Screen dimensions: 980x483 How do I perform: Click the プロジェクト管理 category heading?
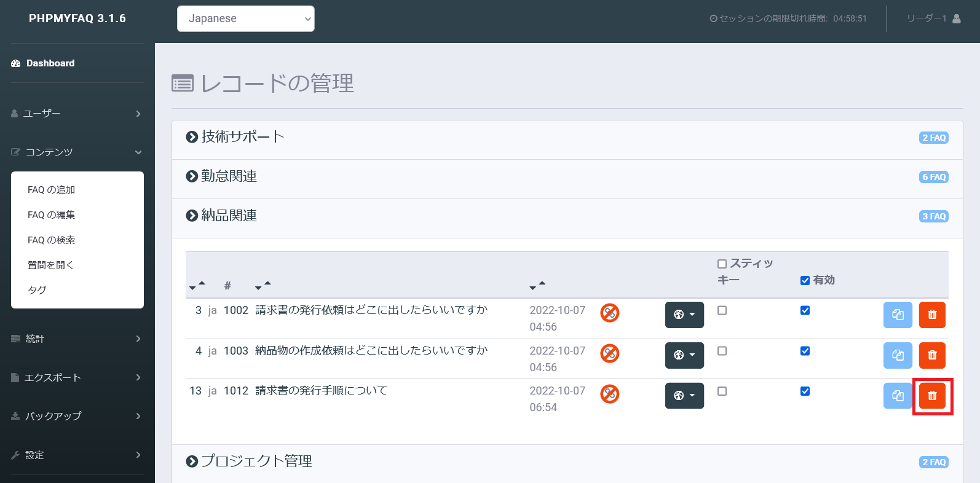(257, 461)
